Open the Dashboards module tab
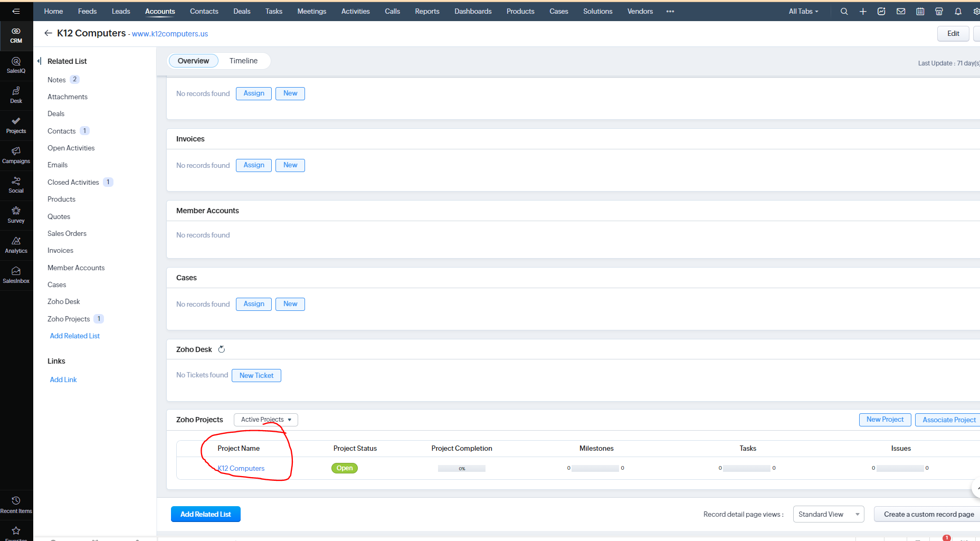The image size is (980, 541). (473, 11)
